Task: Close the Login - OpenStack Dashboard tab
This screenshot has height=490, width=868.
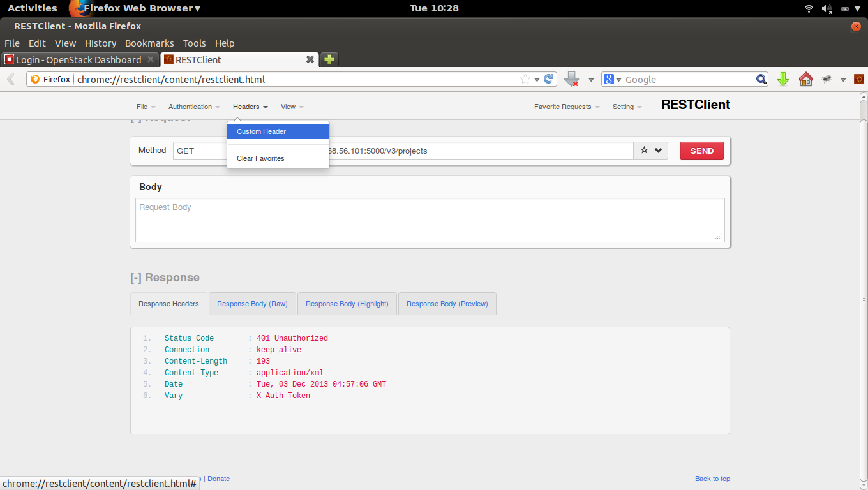Action: pos(151,59)
